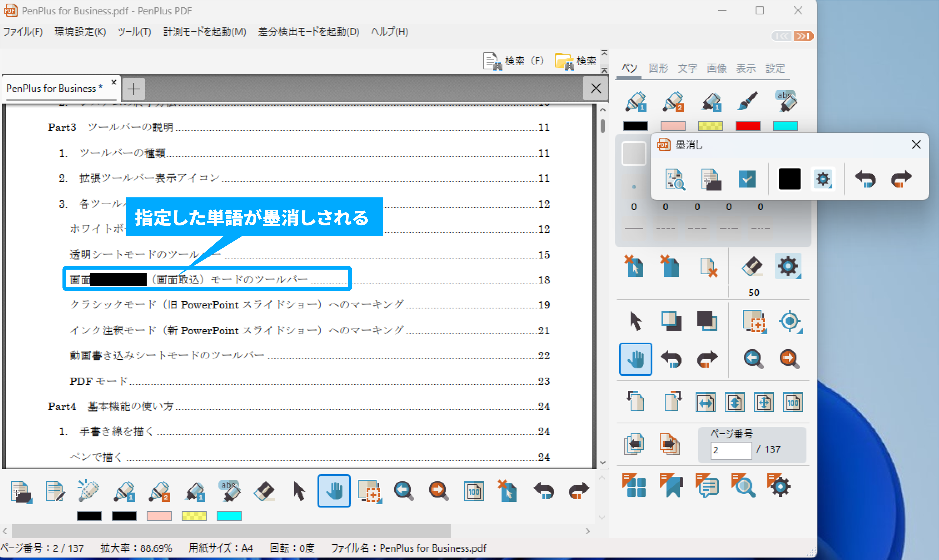Open the ファイル(F) menu
The image size is (939, 560).
pos(23,32)
